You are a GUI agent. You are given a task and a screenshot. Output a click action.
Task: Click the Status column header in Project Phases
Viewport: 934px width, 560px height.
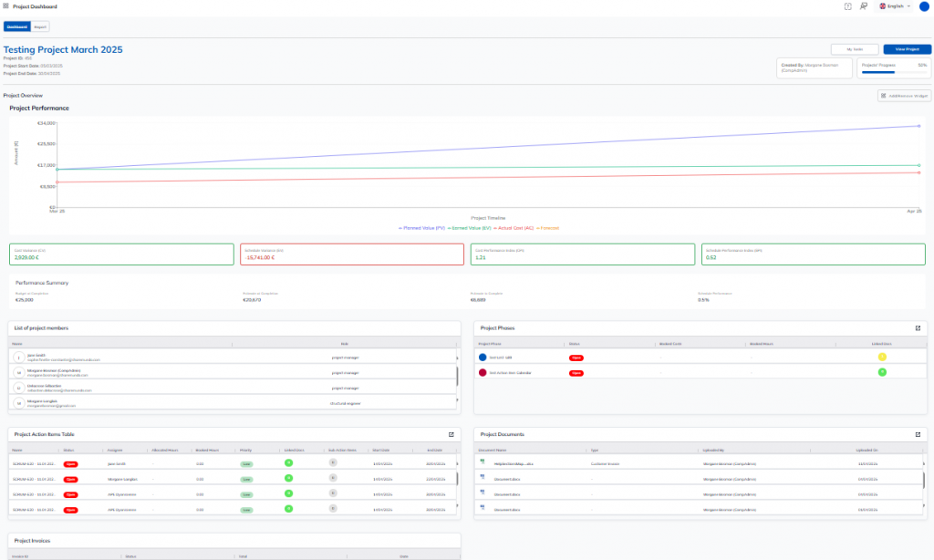[575, 344]
